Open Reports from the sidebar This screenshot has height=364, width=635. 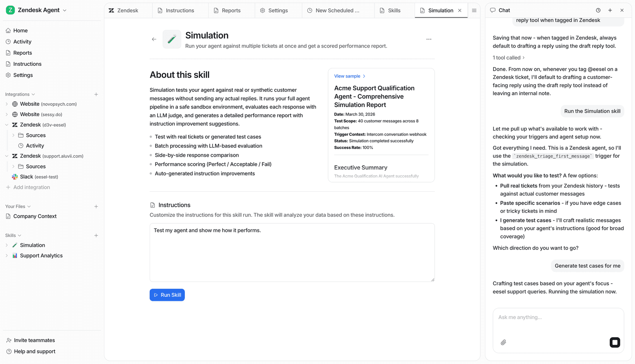pos(23,53)
